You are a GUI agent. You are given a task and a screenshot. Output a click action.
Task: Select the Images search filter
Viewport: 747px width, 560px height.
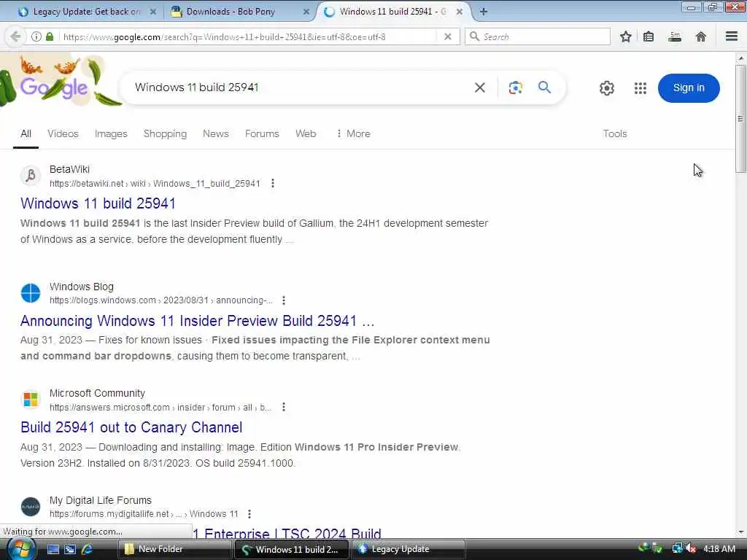click(111, 134)
